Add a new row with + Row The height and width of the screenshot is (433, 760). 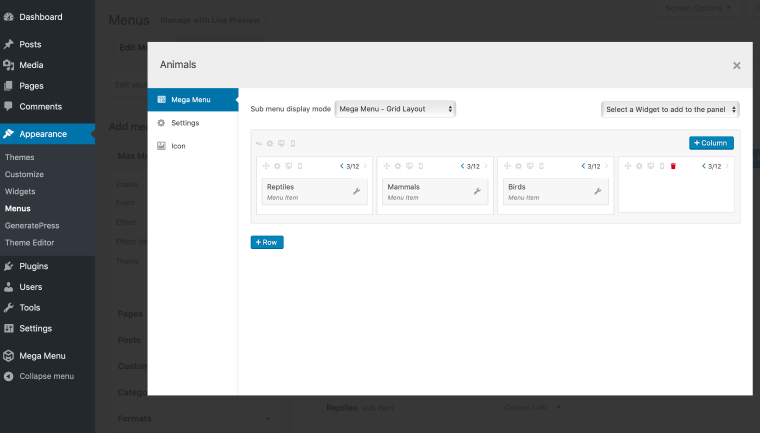267,242
